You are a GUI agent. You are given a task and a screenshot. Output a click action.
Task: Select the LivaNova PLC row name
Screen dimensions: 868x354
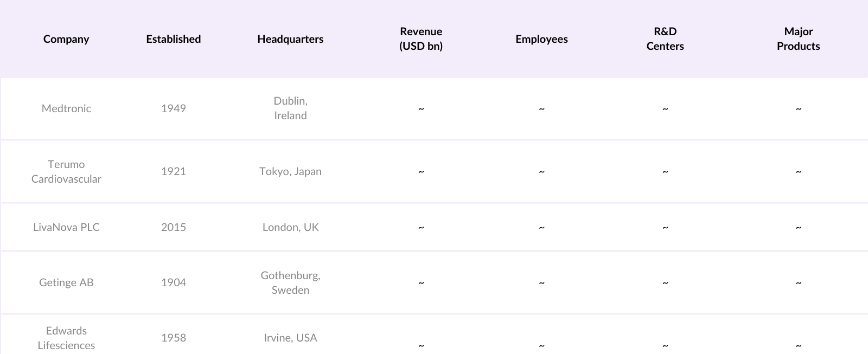tap(66, 227)
